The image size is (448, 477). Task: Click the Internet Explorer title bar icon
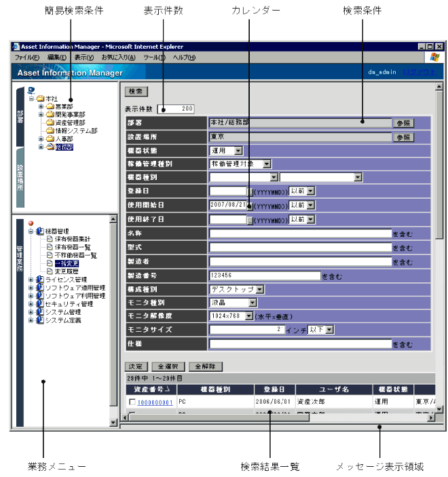coord(16,47)
